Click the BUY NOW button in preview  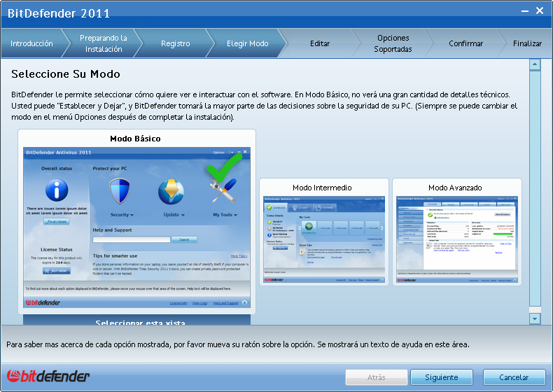tap(57, 271)
